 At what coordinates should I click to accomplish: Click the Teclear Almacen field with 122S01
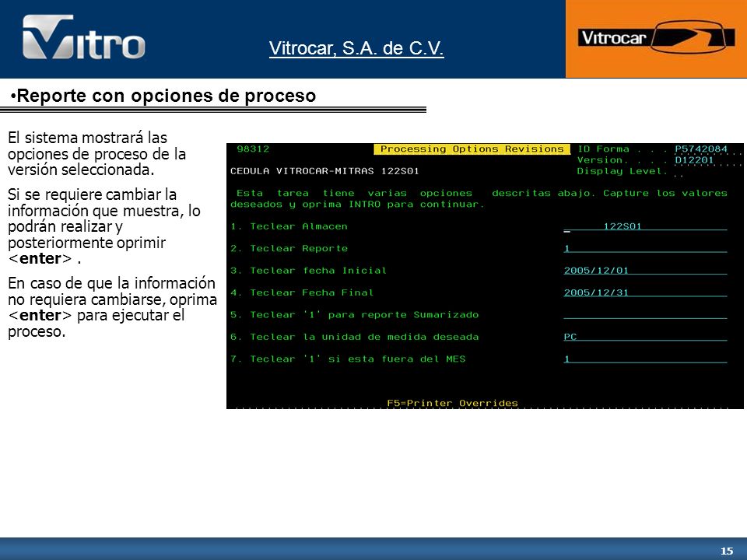(x=645, y=226)
